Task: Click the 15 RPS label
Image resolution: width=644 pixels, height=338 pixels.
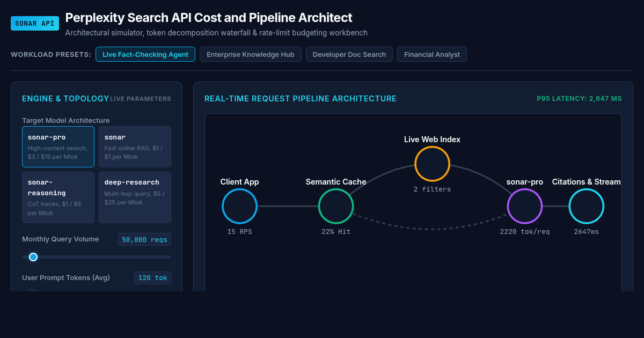Action: [240, 232]
